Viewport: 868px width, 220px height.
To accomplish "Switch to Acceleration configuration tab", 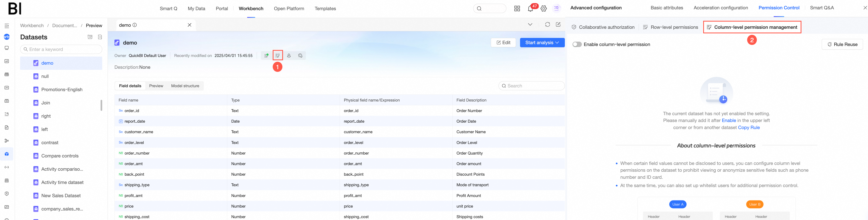I will pos(721,8).
